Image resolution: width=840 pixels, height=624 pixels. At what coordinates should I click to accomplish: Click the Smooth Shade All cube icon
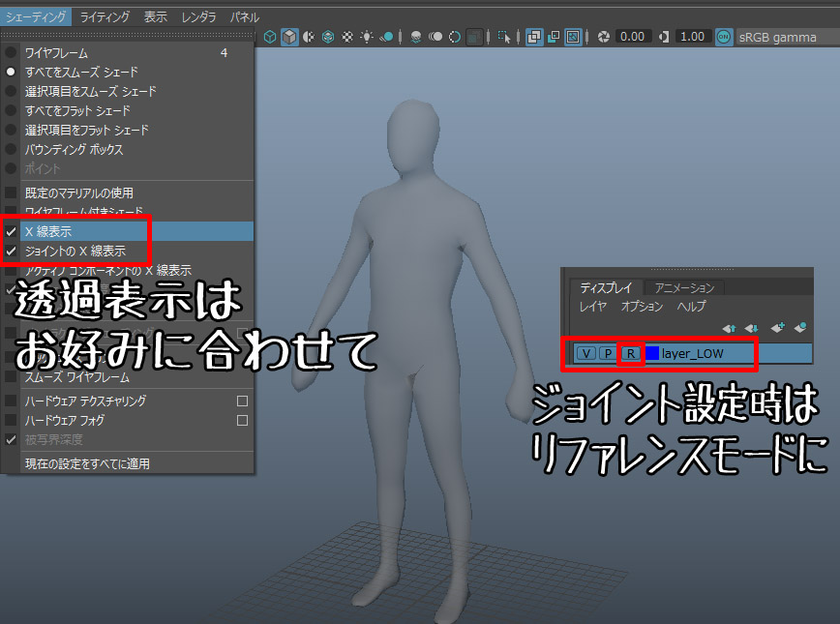(x=289, y=37)
